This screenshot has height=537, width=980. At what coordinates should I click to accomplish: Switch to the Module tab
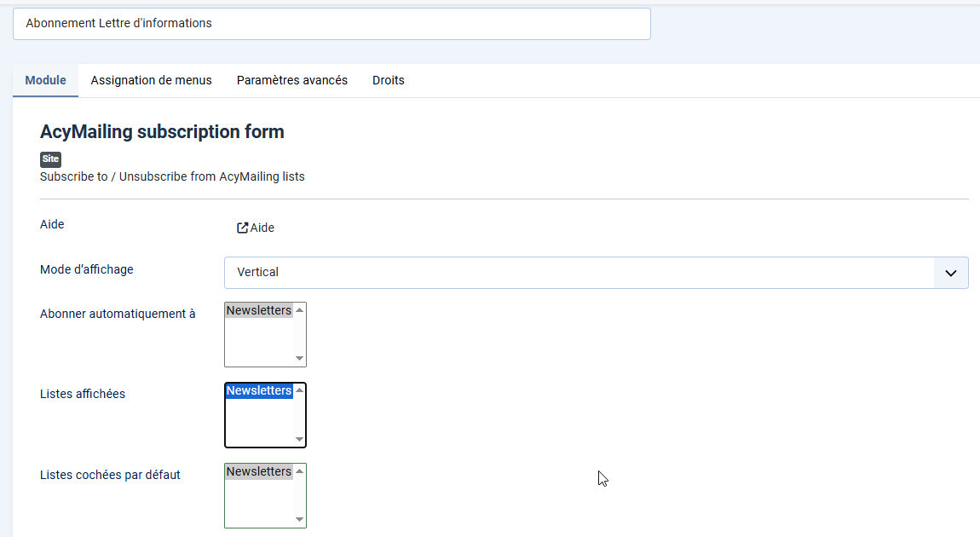click(x=45, y=80)
